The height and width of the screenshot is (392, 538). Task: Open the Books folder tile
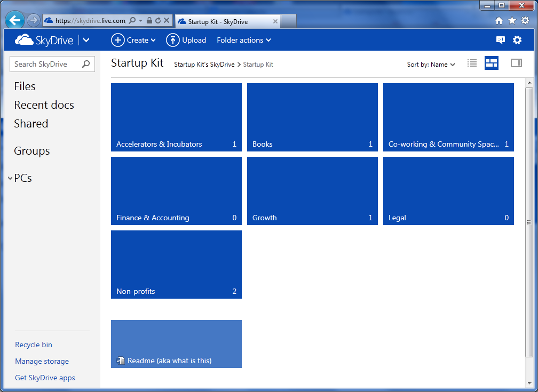312,117
